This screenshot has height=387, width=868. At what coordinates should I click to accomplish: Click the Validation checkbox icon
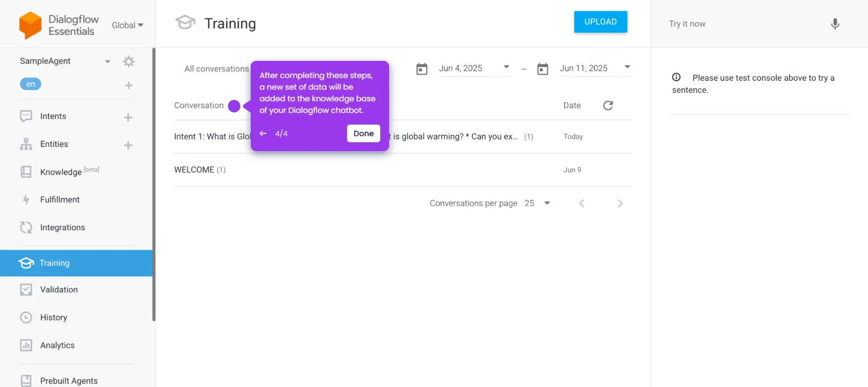click(x=26, y=290)
